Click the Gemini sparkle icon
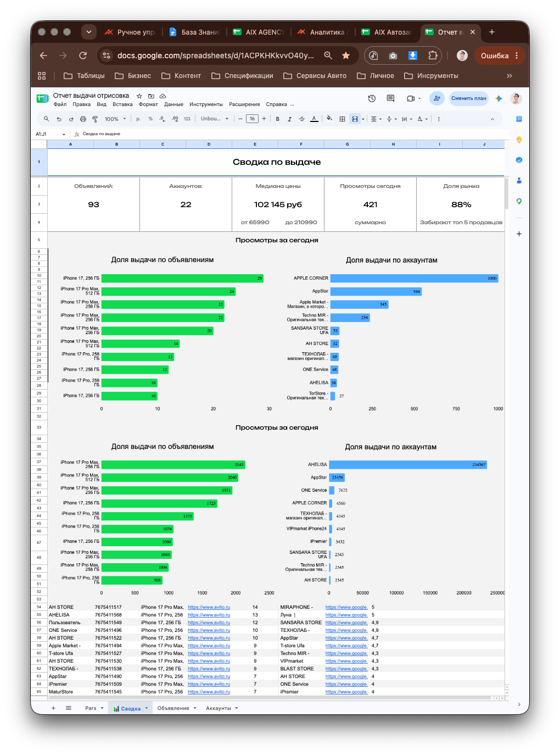The height and width of the screenshot is (755, 560). [499, 98]
